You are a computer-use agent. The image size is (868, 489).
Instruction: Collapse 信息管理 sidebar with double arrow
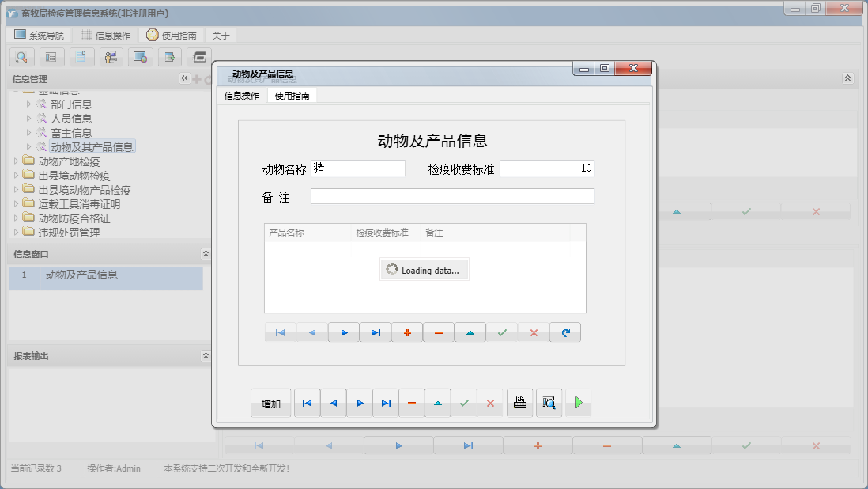tap(184, 78)
